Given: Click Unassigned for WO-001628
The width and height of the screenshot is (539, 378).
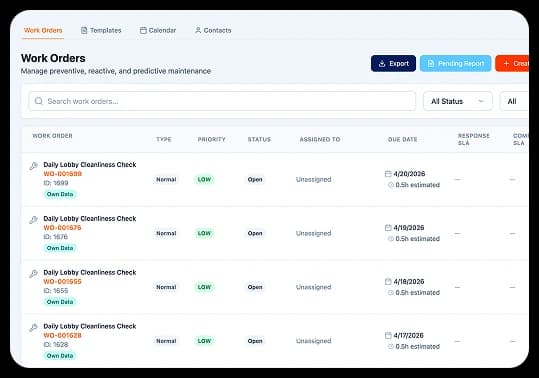Looking at the screenshot, I should click(x=314, y=341).
